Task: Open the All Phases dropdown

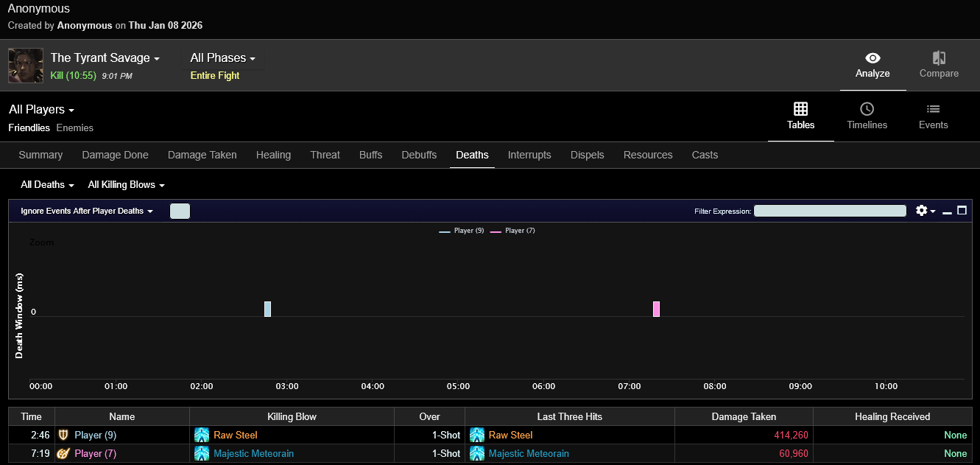Action: 222,57
